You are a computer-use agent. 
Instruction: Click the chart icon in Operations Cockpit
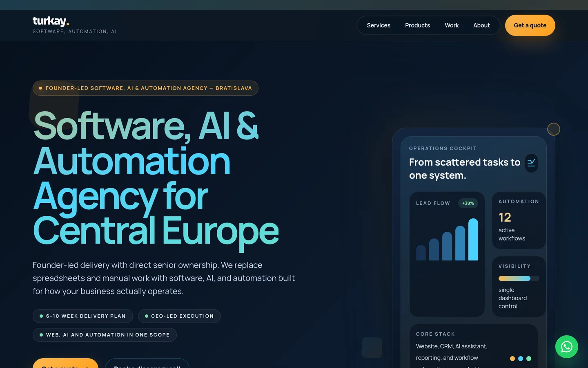click(x=531, y=163)
